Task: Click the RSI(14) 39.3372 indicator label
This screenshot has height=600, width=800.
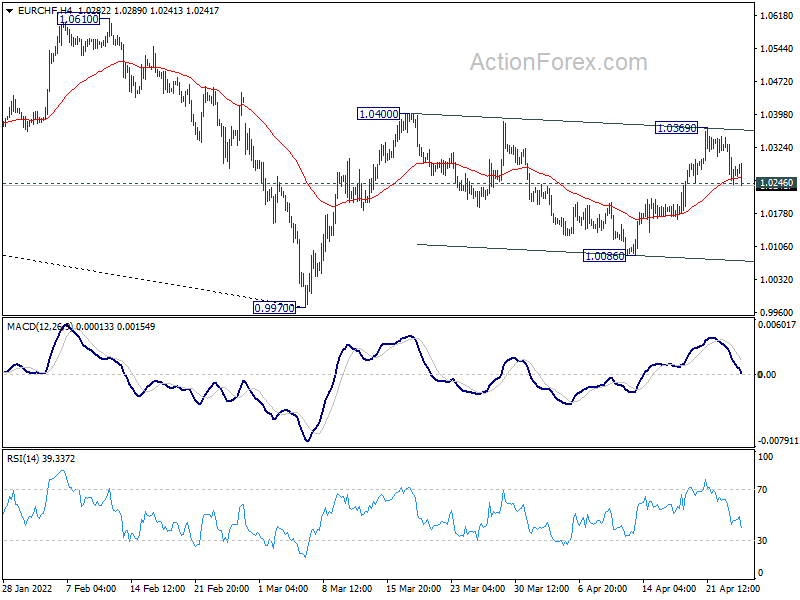Action: point(41,459)
